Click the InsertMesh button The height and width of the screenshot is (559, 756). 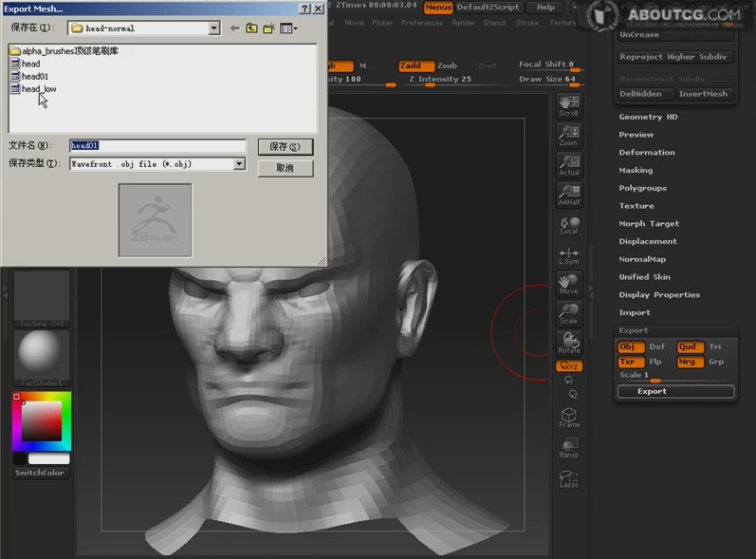tap(706, 94)
